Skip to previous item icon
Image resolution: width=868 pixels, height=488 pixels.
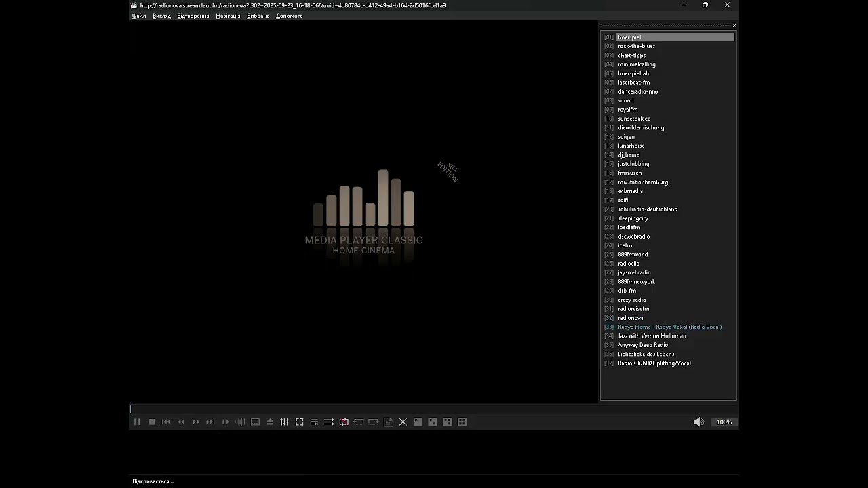click(166, 422)
